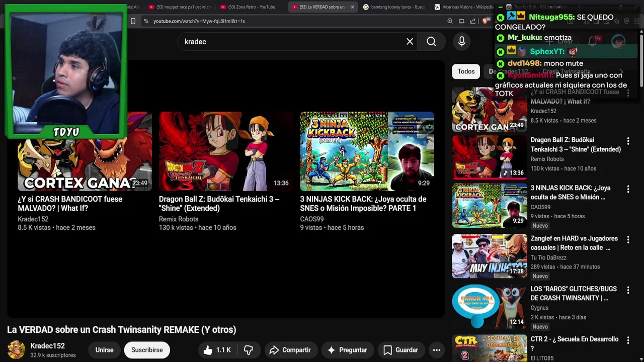Screen dimensions: 644x362
Task: Open options menu for Zangief en HARD video
Action: click(x=628, y=239)
